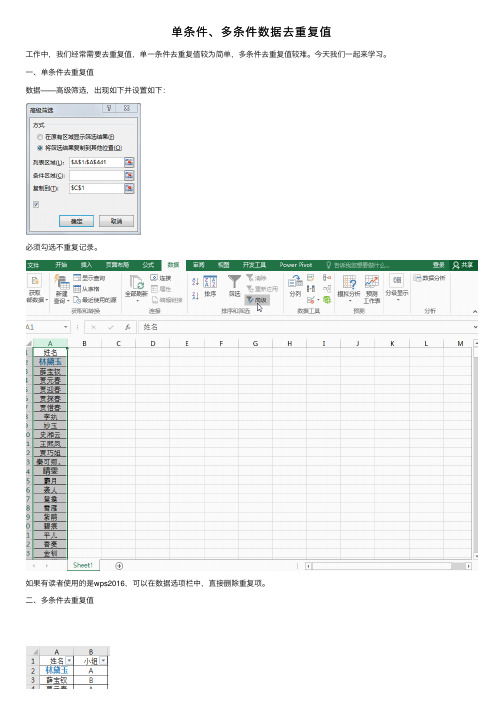Viewport: 504px width, 713px height.
Task: Click the 分列 text-to-columns icon
Action: click(x=295, y=286)
